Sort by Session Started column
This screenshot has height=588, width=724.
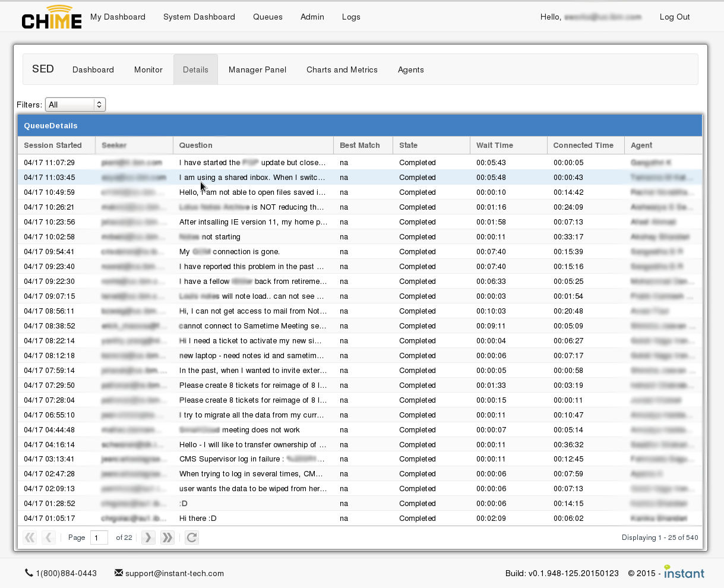pos(57,145)
